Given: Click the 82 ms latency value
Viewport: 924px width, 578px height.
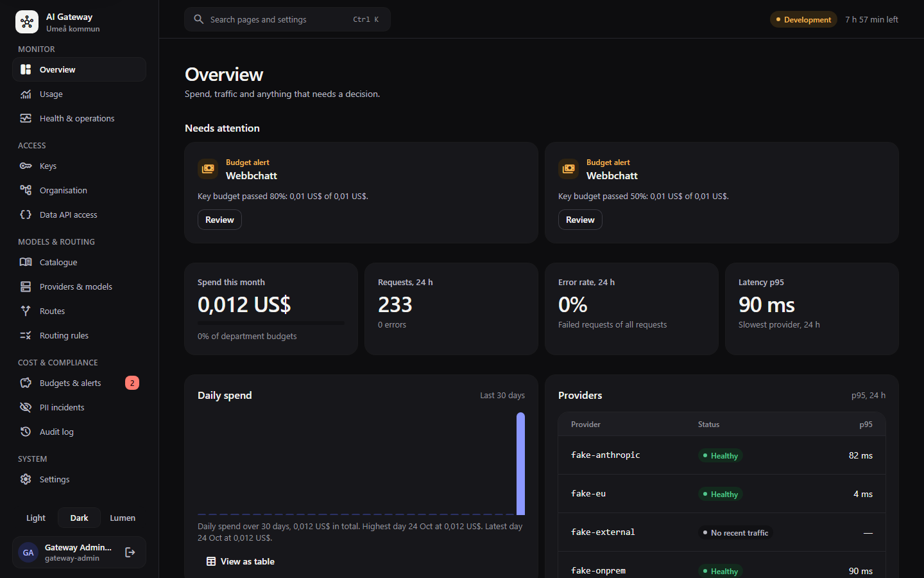Looking at the screenshot, I should pos(860,455).
